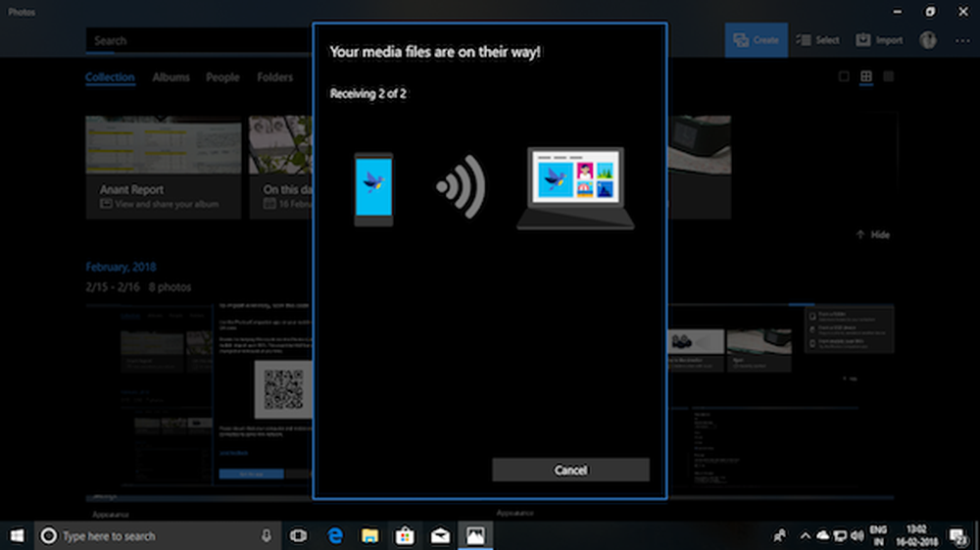
Task: Click the Photos app taskbar icon
Action: (475, 535)
